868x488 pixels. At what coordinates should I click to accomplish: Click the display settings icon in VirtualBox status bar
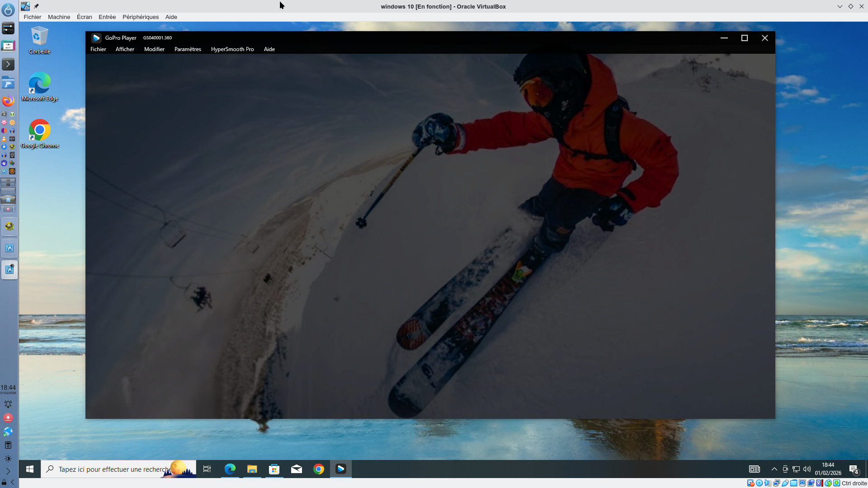[802, 484]
